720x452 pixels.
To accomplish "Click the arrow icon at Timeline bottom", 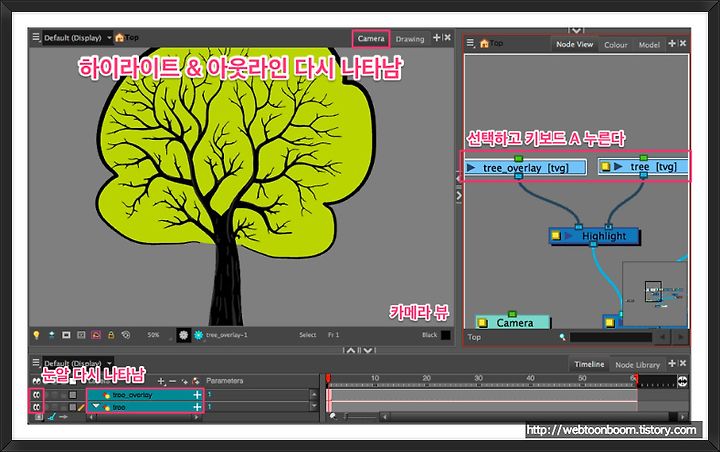I will point(63,417).
